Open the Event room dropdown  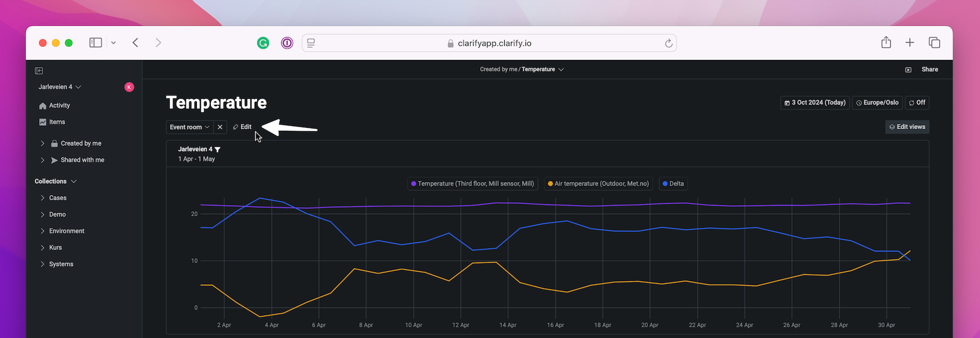(x=190, y=127)
